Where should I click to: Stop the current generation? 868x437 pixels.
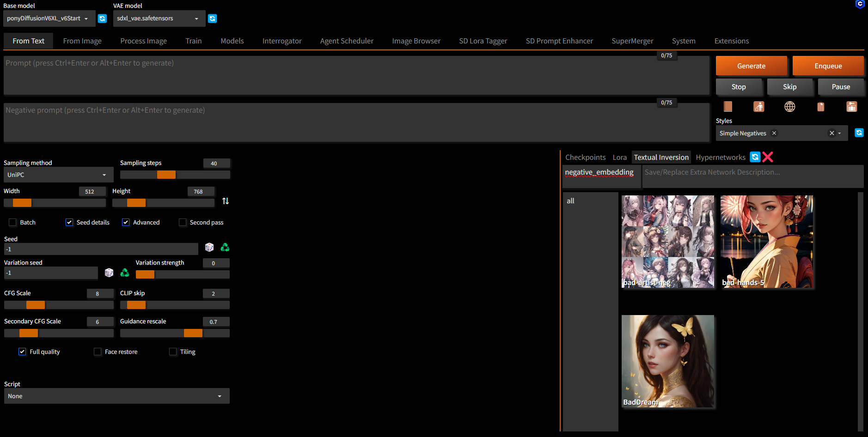pos(739,87)
